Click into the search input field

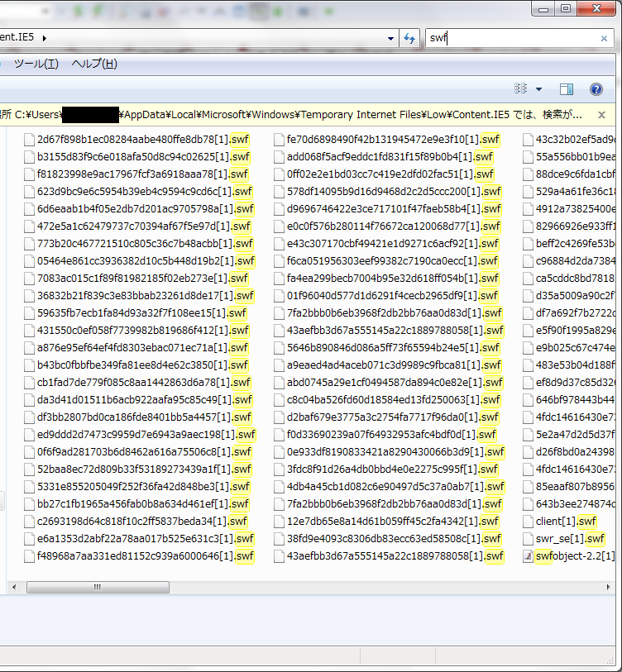click(511, 38)
